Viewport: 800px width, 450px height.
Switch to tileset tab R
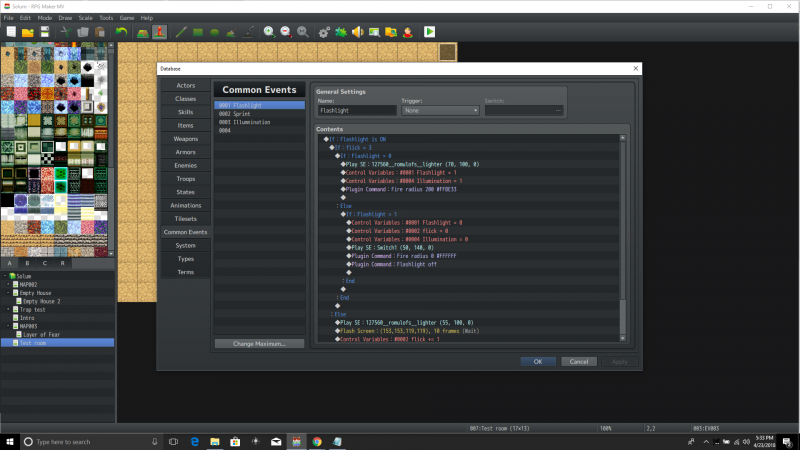62,263
